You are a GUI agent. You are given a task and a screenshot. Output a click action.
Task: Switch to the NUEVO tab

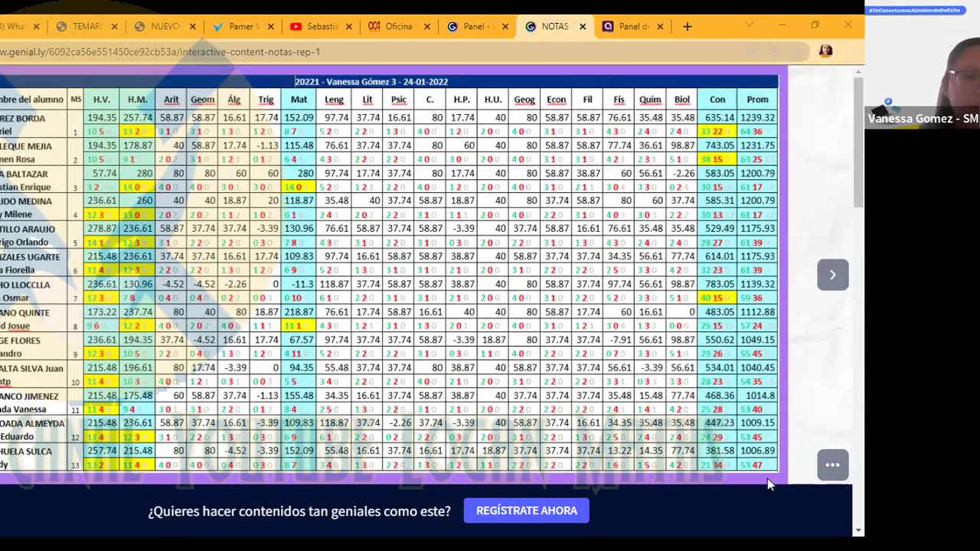(165, 26)
